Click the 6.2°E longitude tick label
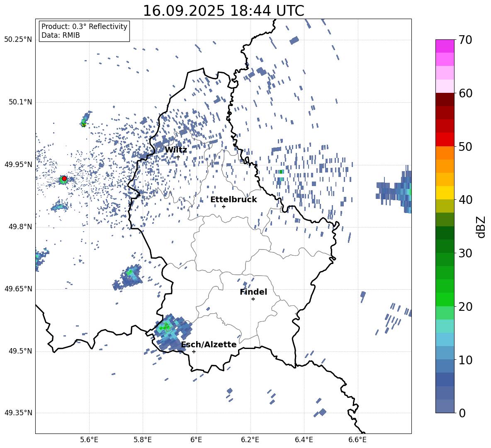 pyautogui.click(x=250, y=440)
